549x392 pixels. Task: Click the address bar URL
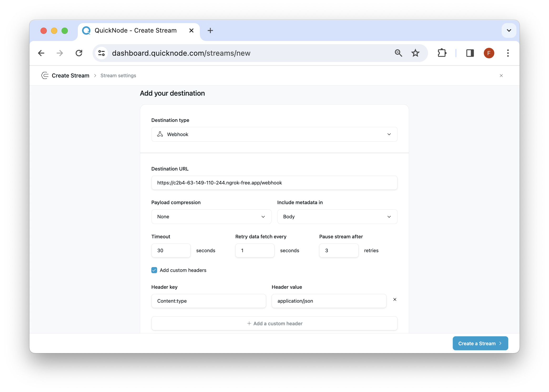tap(181, 53)
